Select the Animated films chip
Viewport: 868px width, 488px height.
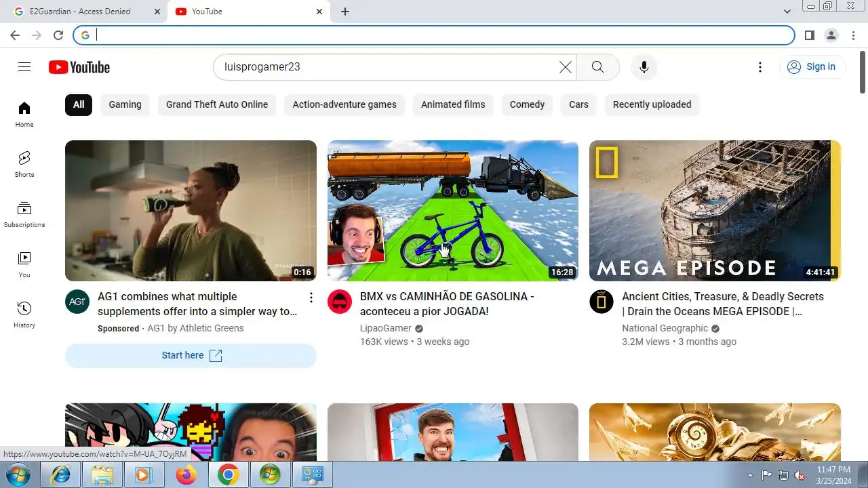click(453, 104)
